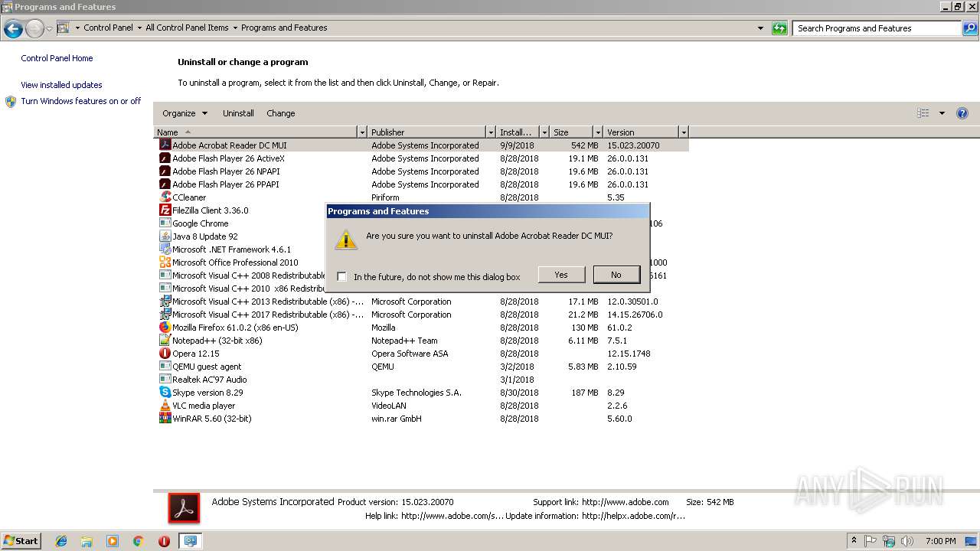Open the Version column filter dropdown
980x551 pixels.
point(684,132)
